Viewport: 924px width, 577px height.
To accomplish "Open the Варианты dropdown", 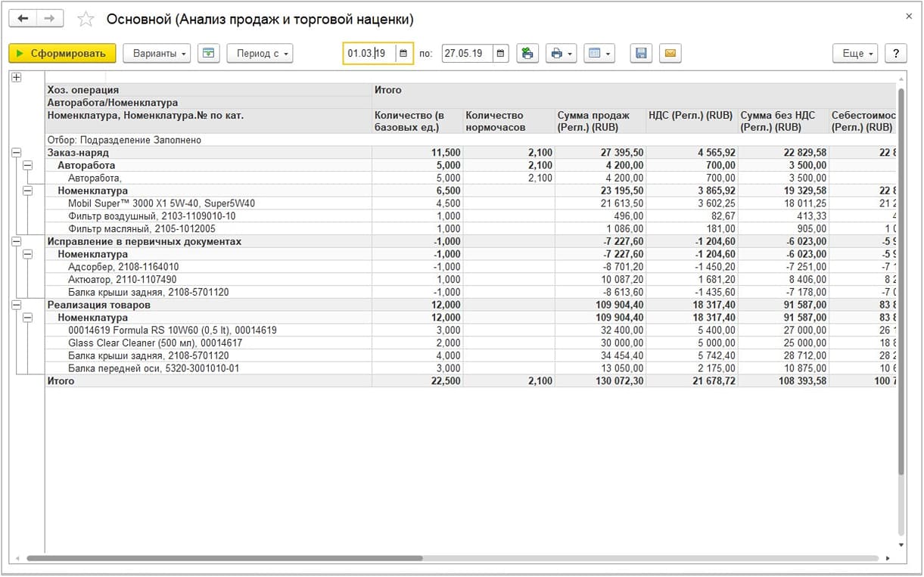I will (157, 53).
